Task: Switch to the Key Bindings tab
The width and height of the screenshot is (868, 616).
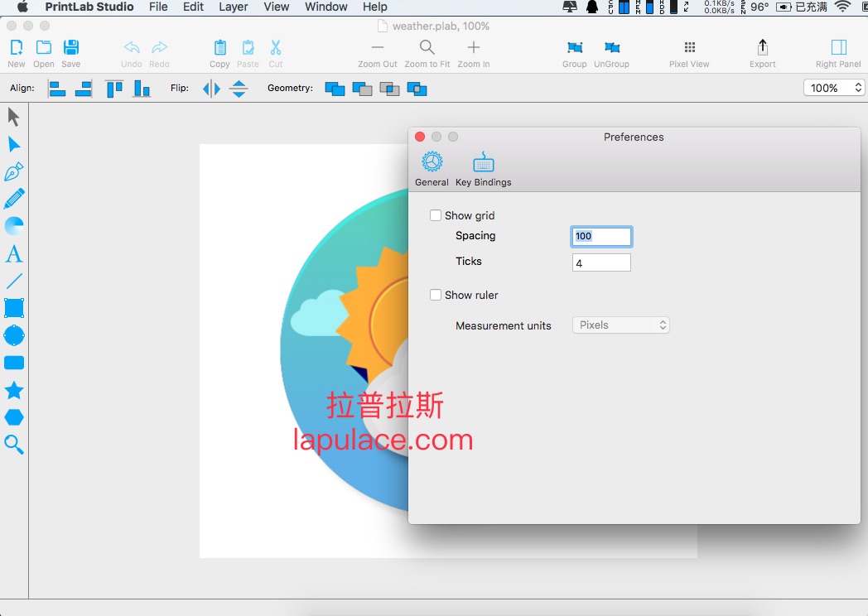Action: coord(483,169)
